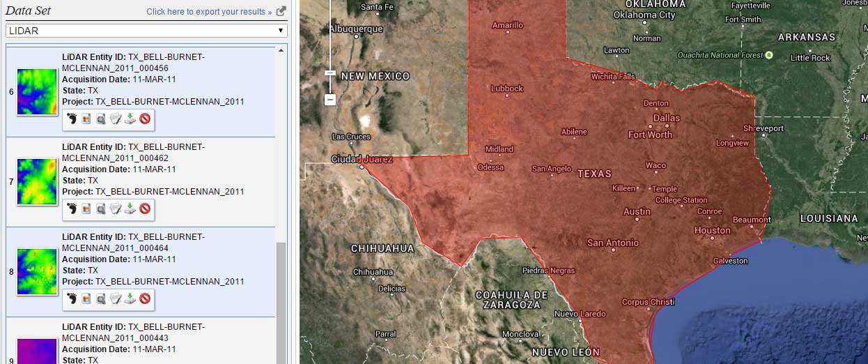Show browse overlay for result 8 (000464)

86,298
